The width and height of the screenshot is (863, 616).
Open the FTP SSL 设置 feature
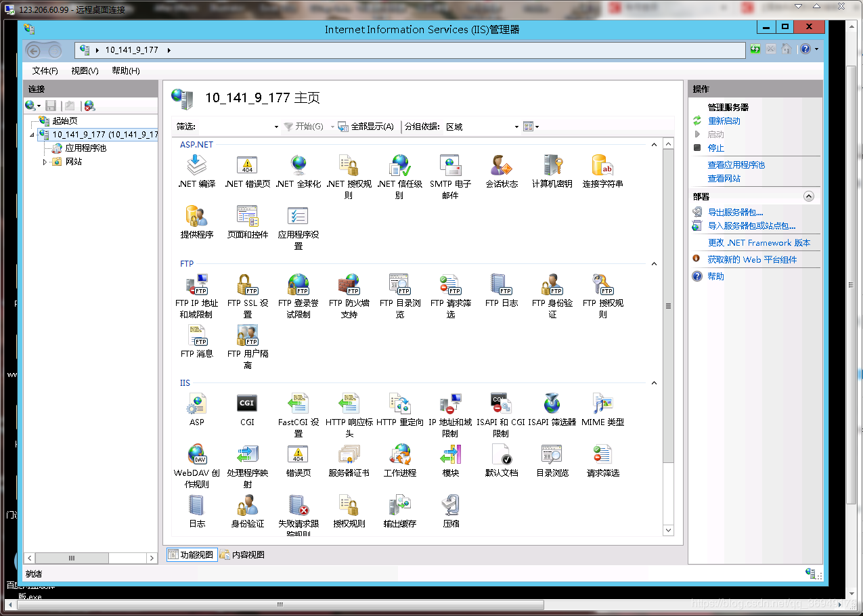pyautogui.click(x=247, y=296)
